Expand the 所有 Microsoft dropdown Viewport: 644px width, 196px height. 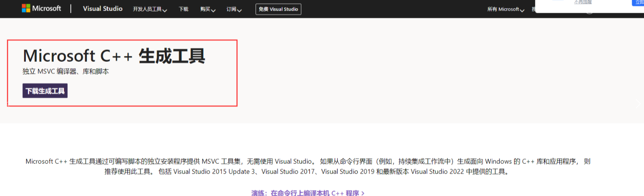[506, 9]
